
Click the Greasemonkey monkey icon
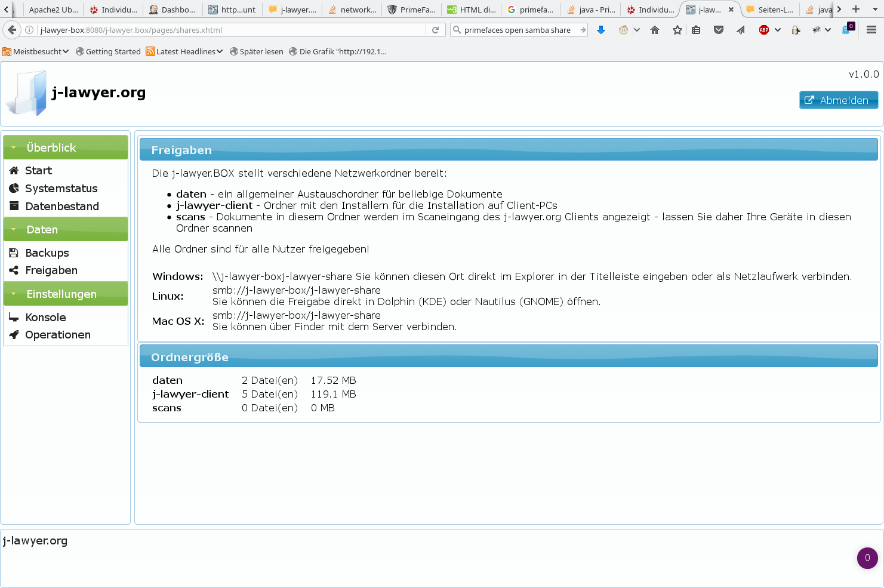point(624,30)
